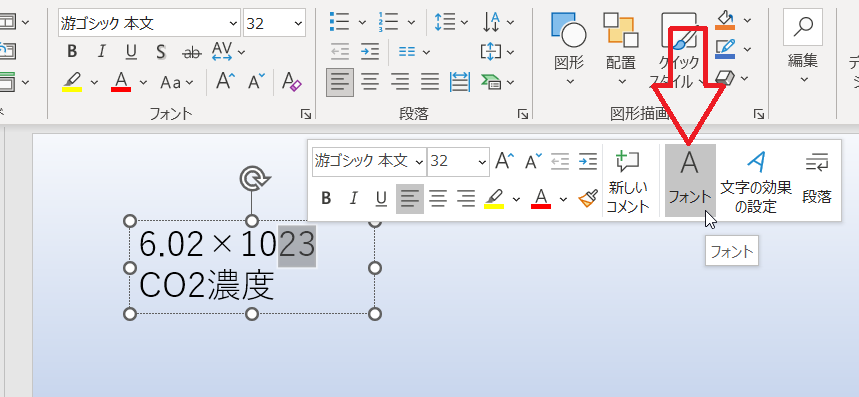Viewport: 859px width, 397px height.
Task: Align text left in ribbon paragraph group
Action: point(340,82)
